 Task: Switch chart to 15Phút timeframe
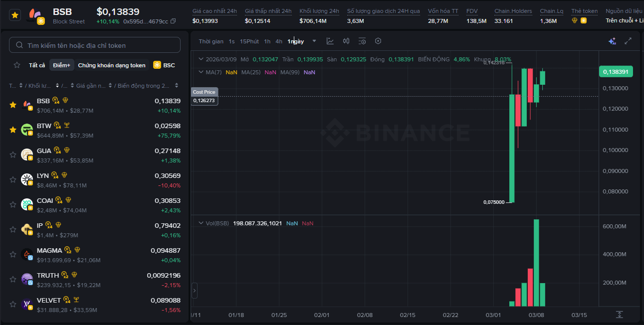(x=249, y=41)
